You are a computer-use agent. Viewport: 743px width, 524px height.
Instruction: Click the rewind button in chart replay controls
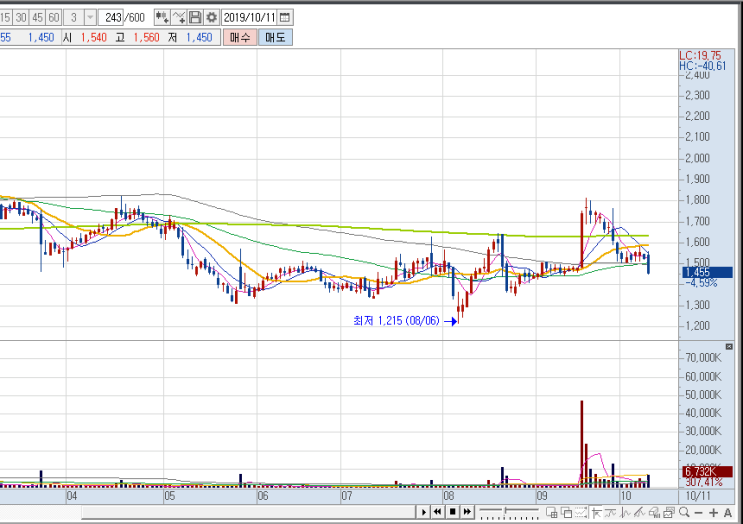tap(438, 512)
